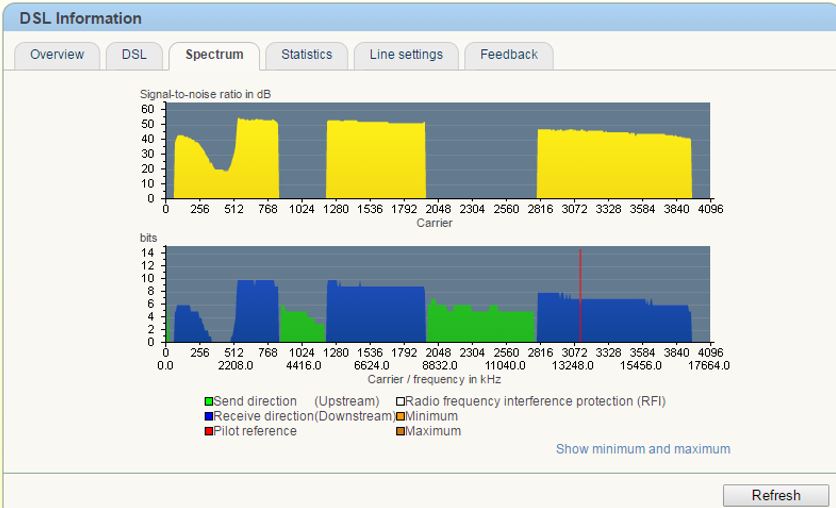Click the green Send direction legend swatch
Screen dimensions: 836x508
(209, 402)
